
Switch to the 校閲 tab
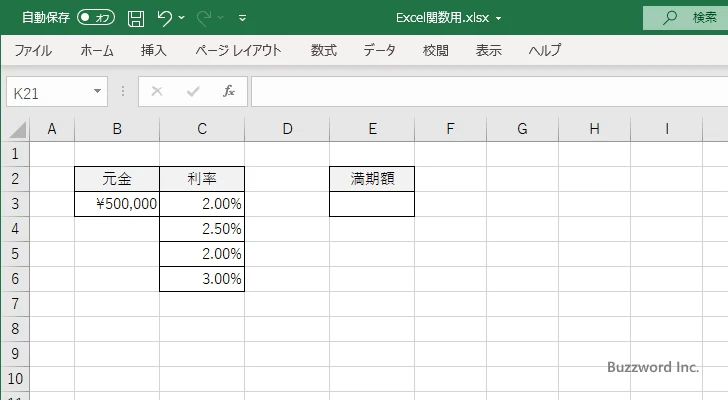click(x=436, y=50)
